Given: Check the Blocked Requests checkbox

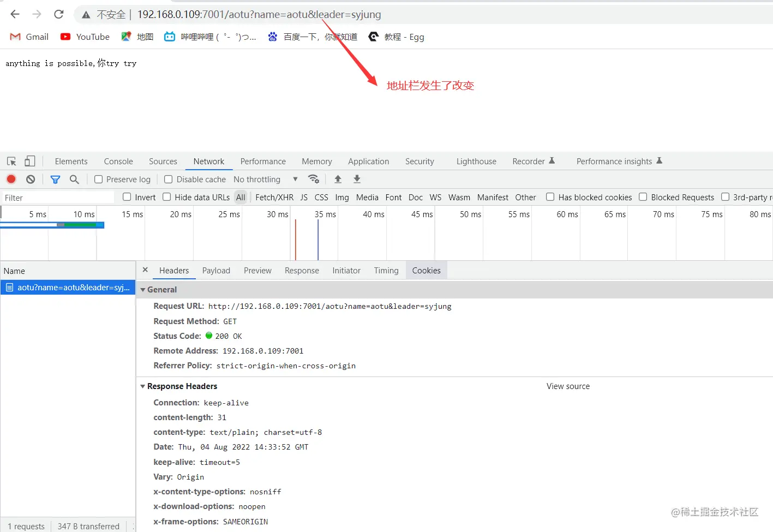Looking at the screenshot, I should [x=643, y=197].
